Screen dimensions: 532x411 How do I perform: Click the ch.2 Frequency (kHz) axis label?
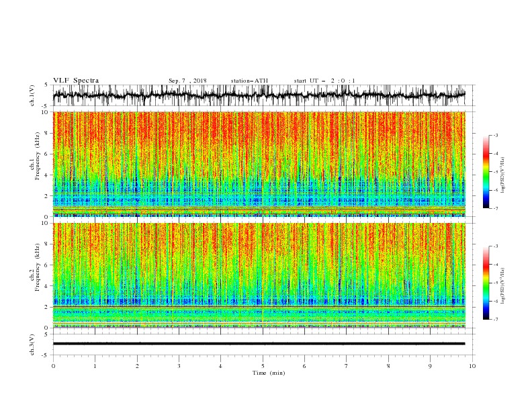pos(35,267)
